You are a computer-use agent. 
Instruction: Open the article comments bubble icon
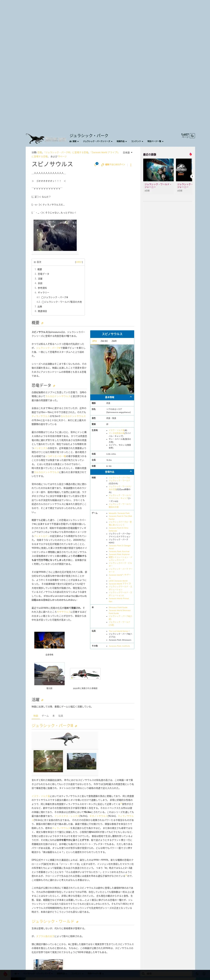tap(96, 165)
